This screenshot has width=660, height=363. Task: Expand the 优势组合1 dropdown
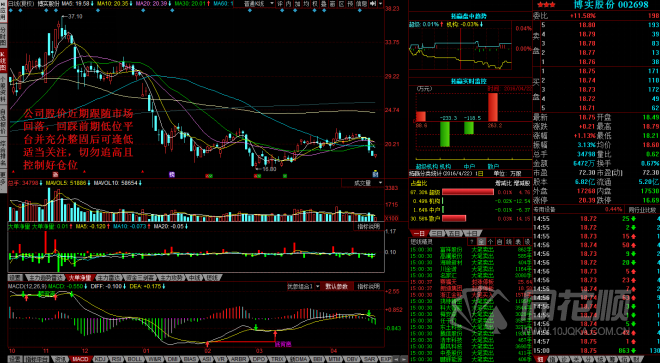303,286
